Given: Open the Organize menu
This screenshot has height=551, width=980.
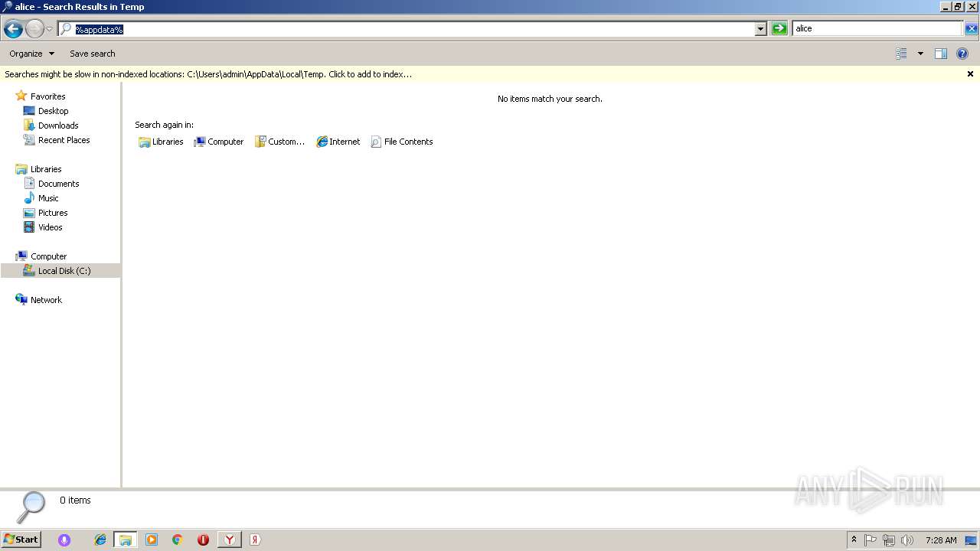Looking at the screenshot, I should click(x=31, y=54).
